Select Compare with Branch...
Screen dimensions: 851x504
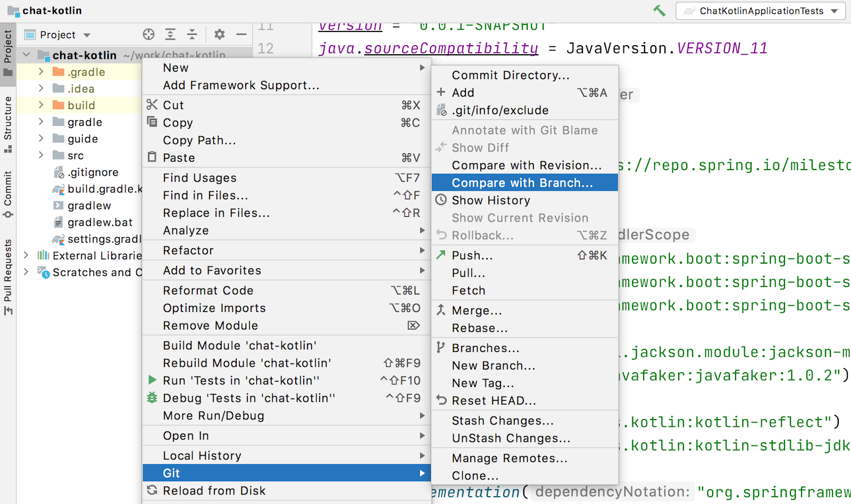525,182
